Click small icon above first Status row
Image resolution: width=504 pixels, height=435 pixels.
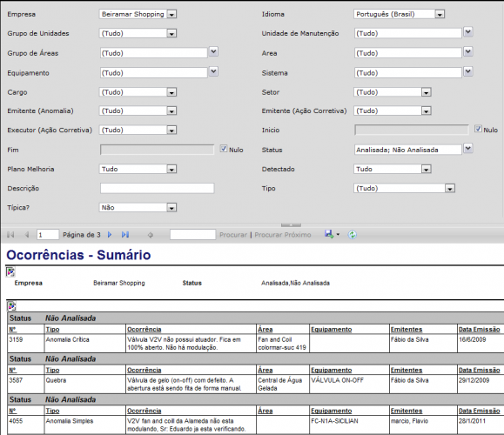point(11,306)
